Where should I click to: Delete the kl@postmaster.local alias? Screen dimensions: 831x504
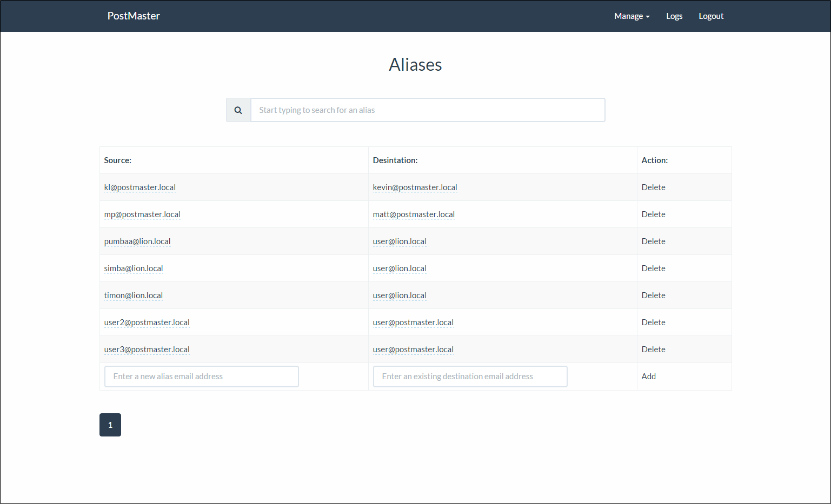[x=653, y=187]
